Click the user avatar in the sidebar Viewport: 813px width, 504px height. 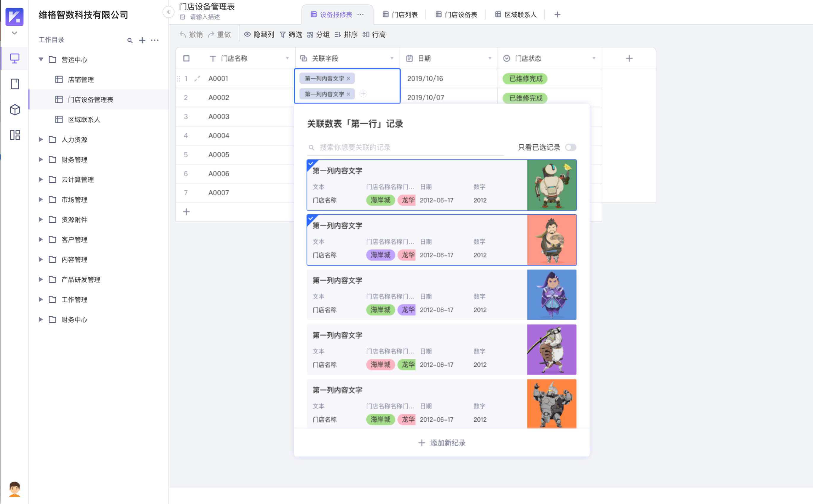[x=14, y=489]
